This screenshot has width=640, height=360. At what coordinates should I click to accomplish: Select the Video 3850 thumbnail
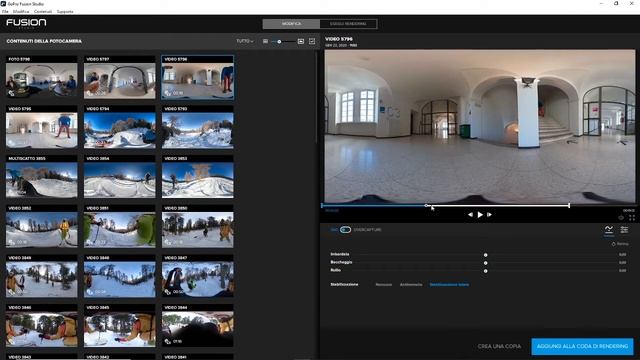(198, 227)
